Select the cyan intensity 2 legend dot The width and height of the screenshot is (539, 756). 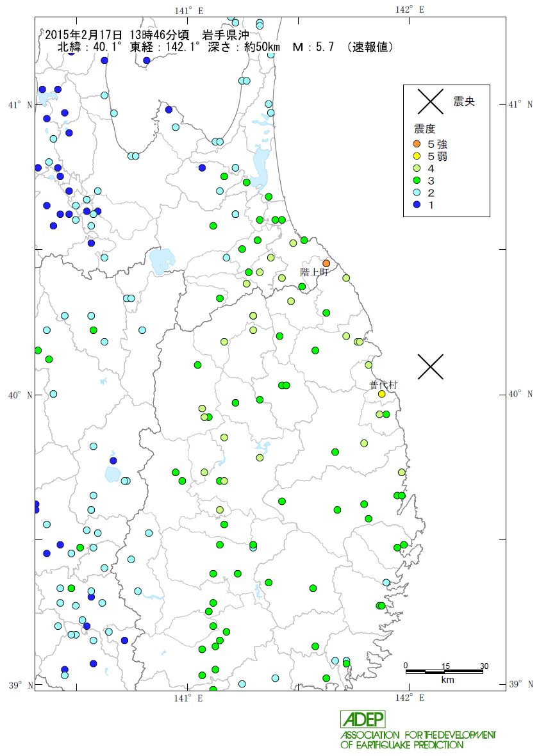click(x=417, y=193)
